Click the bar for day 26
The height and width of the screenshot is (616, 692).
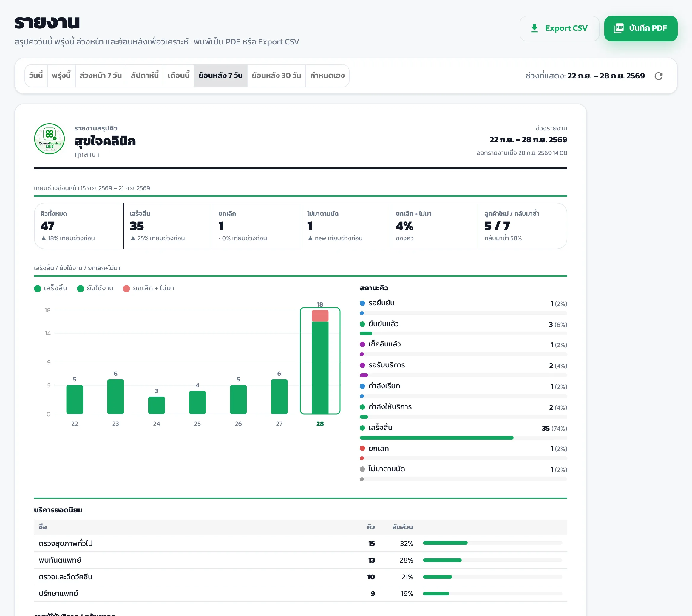[238, 400]
